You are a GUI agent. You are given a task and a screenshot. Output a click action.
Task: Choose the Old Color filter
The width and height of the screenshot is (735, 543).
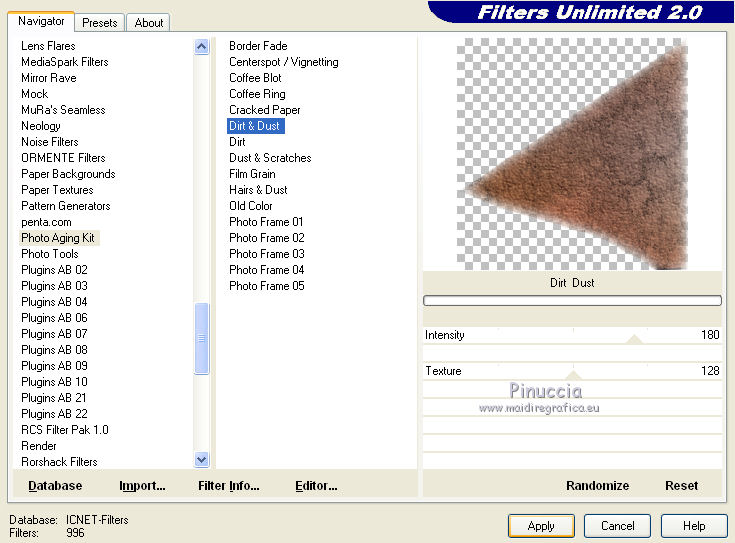[x=250, y=205]
